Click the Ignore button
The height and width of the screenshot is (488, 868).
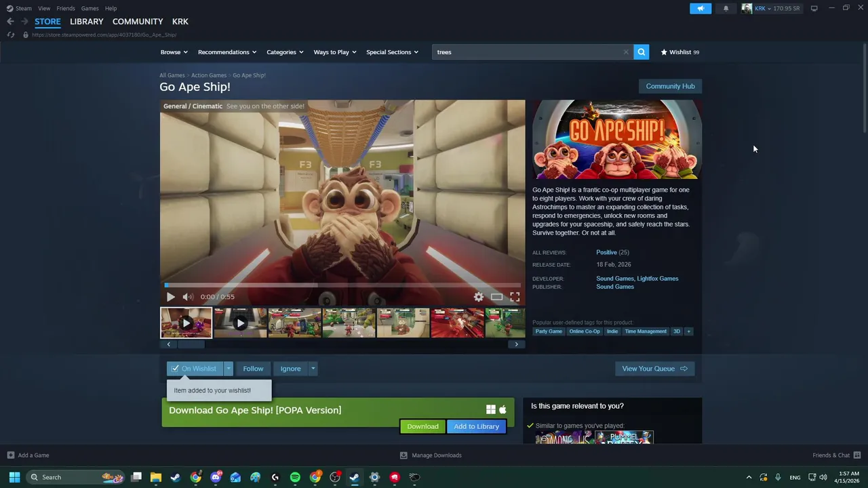click(290, 369)
